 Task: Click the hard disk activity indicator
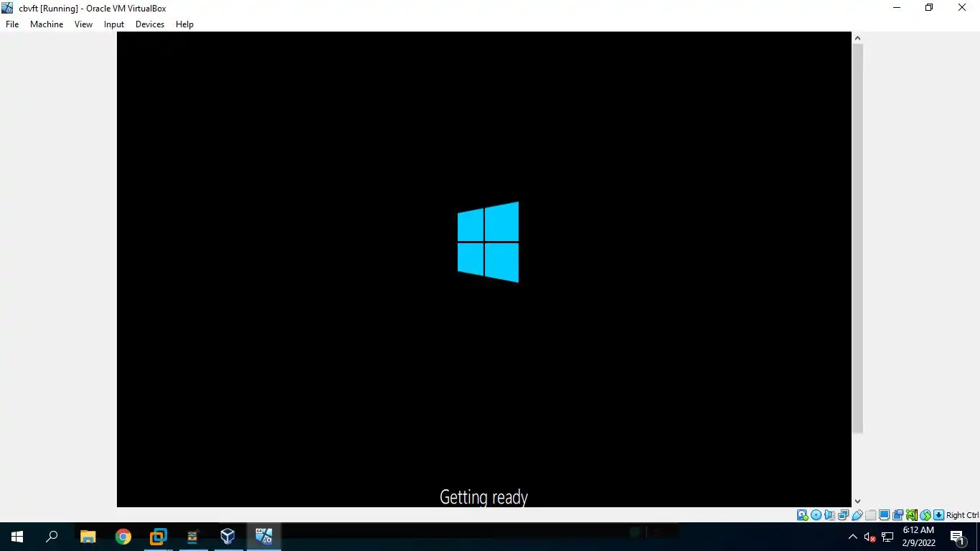coord(802,515)
